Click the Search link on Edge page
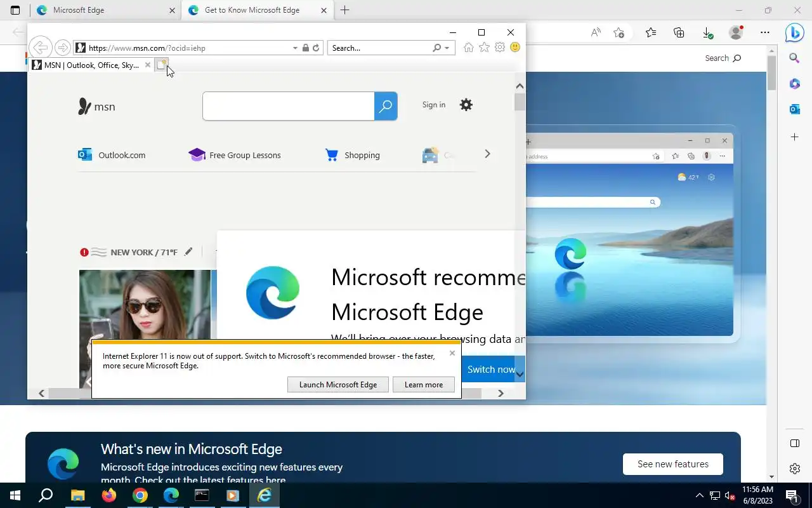Viewport: 812px width, 508px height. [723, 58]
